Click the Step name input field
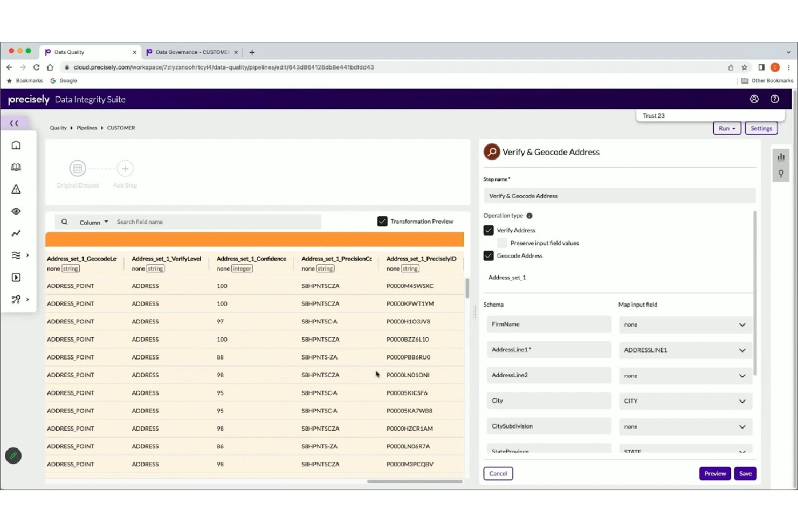The image size is (798, 532). 620,196
